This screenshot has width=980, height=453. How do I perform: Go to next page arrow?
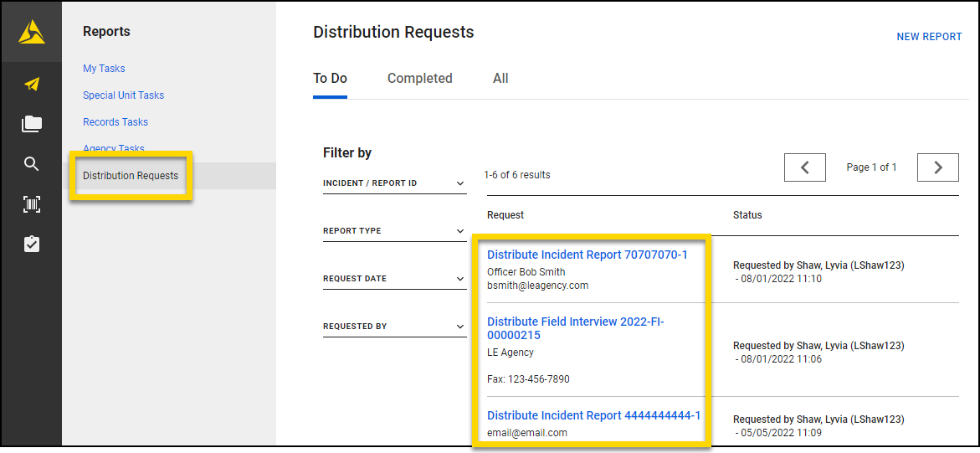938,167
